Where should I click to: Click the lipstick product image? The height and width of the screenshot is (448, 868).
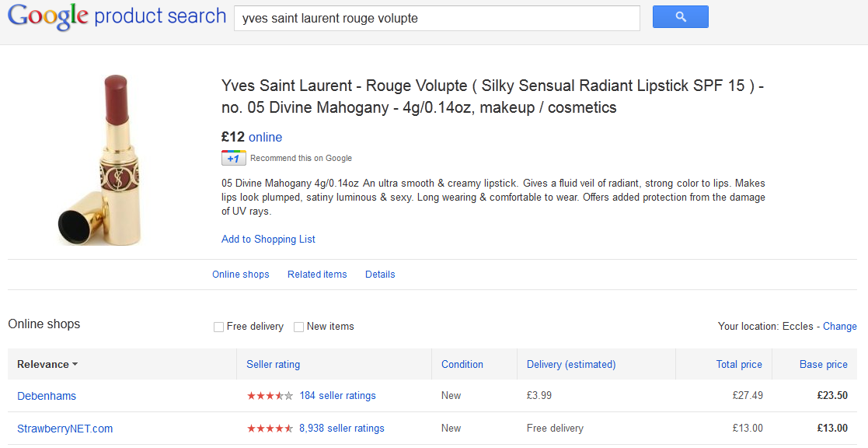(99, 159)
